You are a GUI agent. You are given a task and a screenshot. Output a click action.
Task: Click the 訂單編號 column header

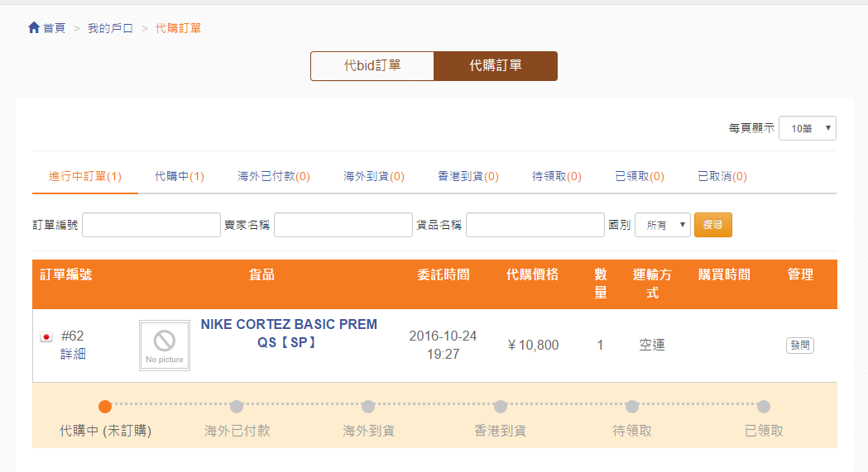coord(66,274)
